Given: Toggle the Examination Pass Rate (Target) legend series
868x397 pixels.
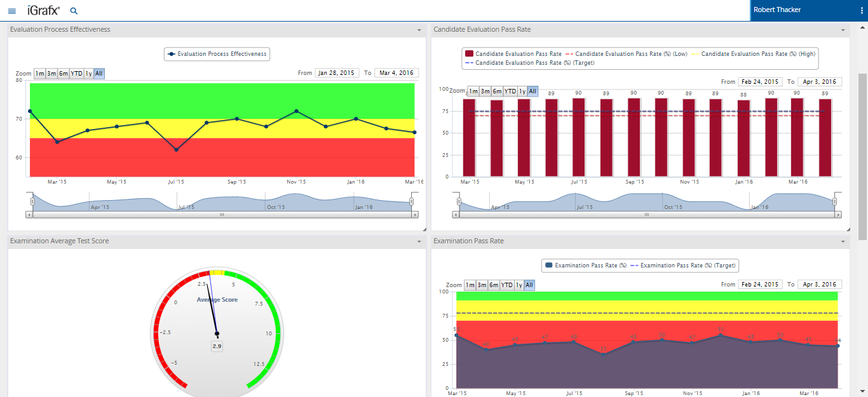Looking at the screenshot, I should click(683, 266).
